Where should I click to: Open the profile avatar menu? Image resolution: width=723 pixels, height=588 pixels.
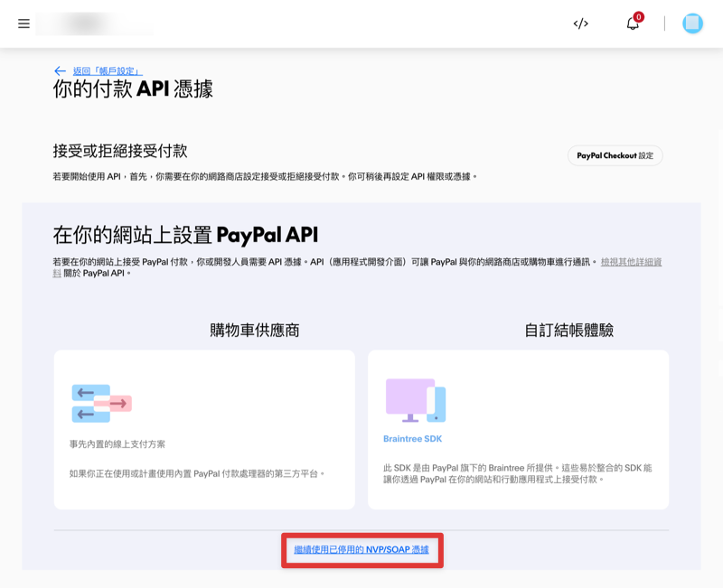[x=692, y=23]
